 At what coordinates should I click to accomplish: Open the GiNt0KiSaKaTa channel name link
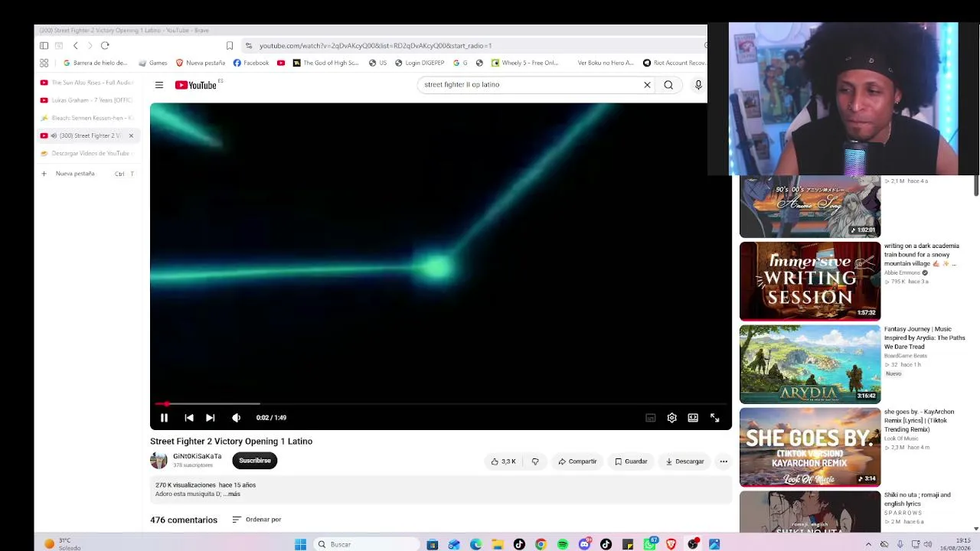[x=197, y=456]
